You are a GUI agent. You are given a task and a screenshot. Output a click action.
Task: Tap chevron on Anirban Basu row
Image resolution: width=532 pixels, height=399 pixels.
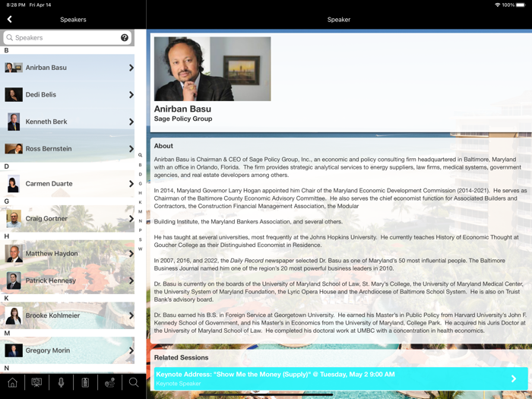point(131,68)
